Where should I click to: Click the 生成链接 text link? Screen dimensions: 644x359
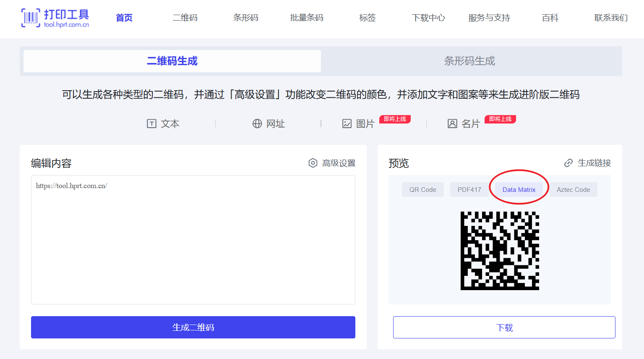coord(594,163)
